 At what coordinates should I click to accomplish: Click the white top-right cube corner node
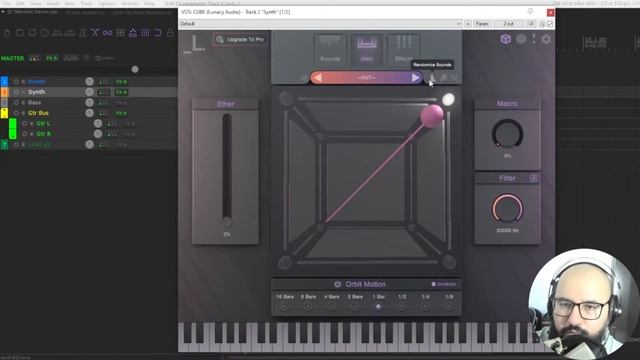pos(448,99)
